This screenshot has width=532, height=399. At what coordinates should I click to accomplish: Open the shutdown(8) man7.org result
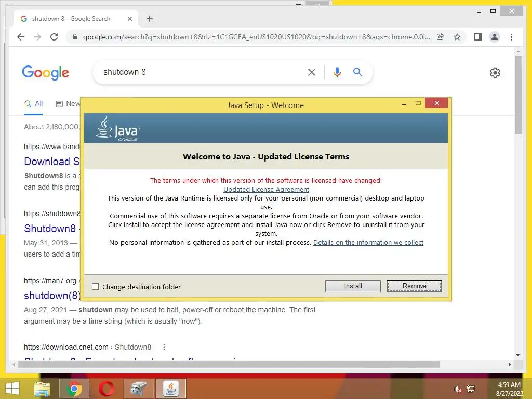point(52,296)
